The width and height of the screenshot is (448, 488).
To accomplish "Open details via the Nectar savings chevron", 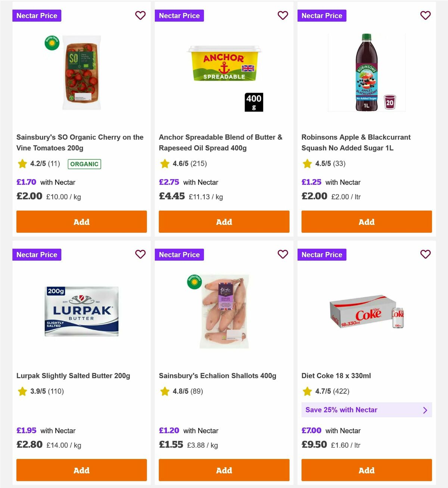I will 425,410.
